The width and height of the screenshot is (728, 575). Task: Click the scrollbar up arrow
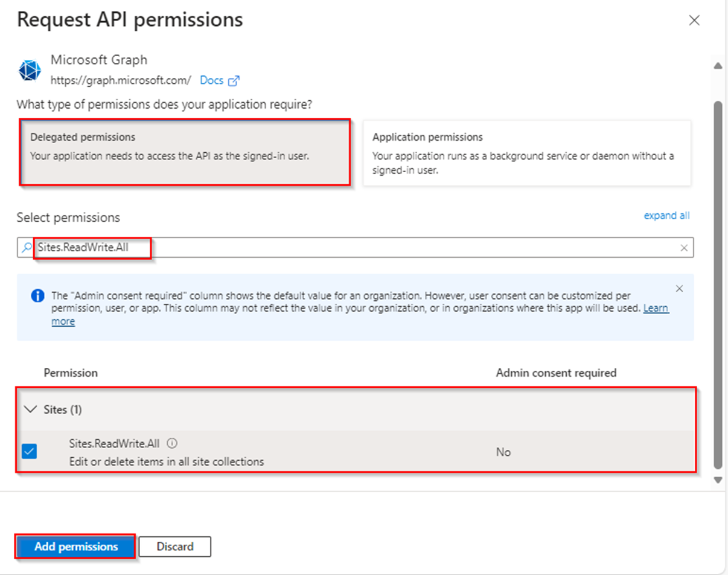pos(718,65)
